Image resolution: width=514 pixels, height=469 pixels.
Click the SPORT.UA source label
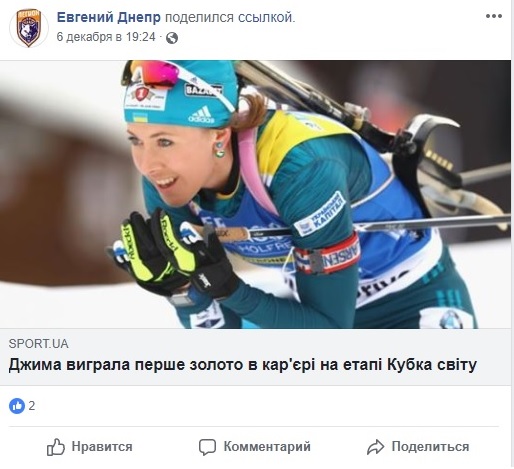(39, 344)
